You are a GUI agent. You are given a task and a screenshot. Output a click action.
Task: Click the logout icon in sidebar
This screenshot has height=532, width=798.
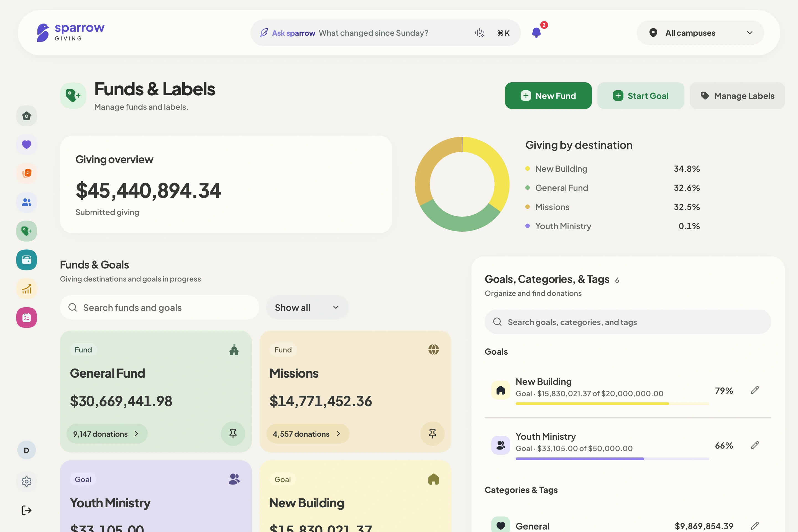pyautogui.click(x=27, y=510)
